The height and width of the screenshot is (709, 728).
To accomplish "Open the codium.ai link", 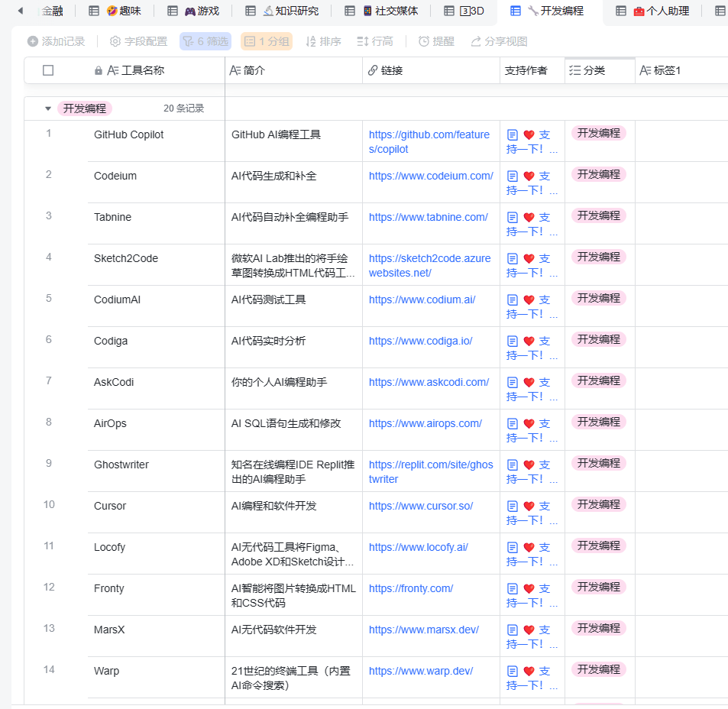I will [422, 300].
